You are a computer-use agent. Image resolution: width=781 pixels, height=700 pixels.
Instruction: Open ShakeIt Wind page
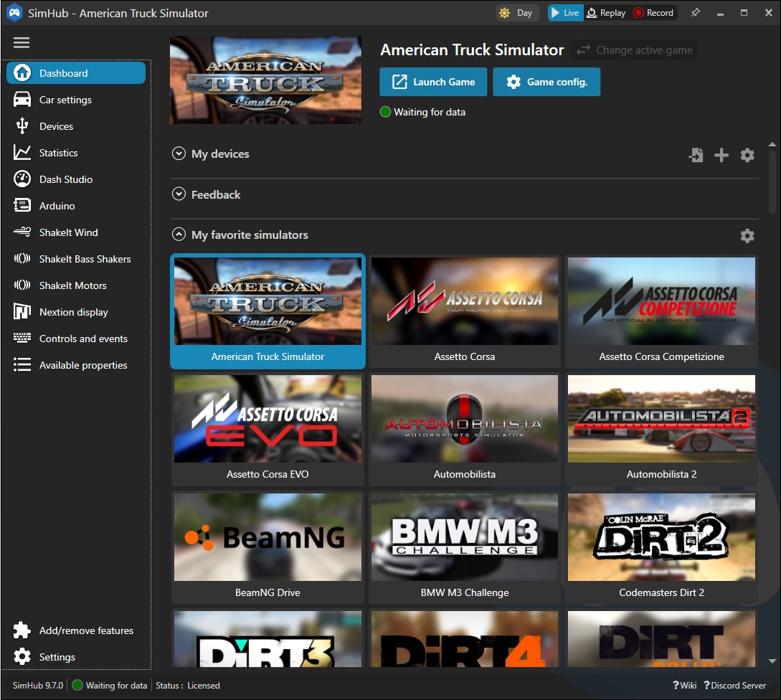(76, 232)
